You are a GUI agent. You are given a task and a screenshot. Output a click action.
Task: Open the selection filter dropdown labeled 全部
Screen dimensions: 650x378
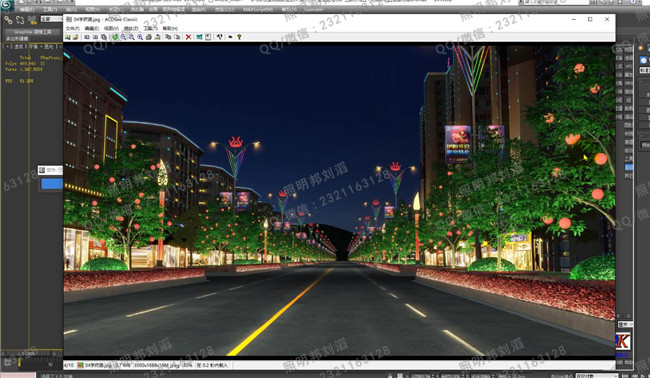[51, 19]
